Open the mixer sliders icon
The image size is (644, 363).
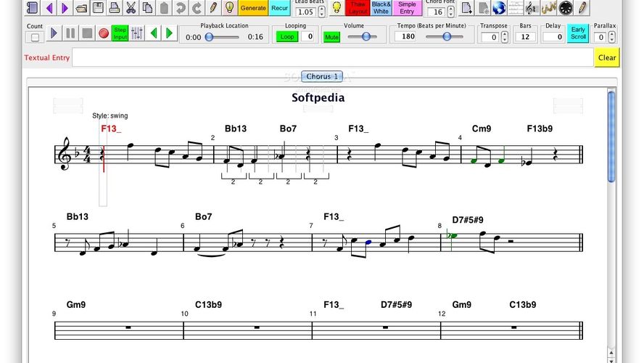(137, 33)
